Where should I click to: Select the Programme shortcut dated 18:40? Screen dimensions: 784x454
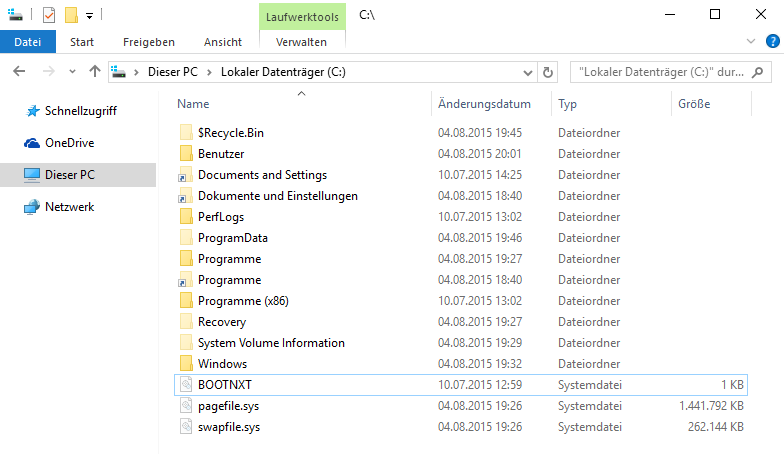(185, 280)
